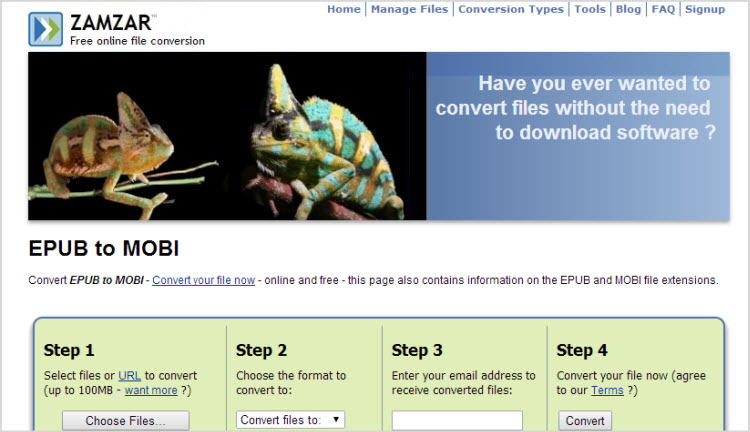
Task: Expand the 'Convert files to' dropdown
Action: (290, 420)
